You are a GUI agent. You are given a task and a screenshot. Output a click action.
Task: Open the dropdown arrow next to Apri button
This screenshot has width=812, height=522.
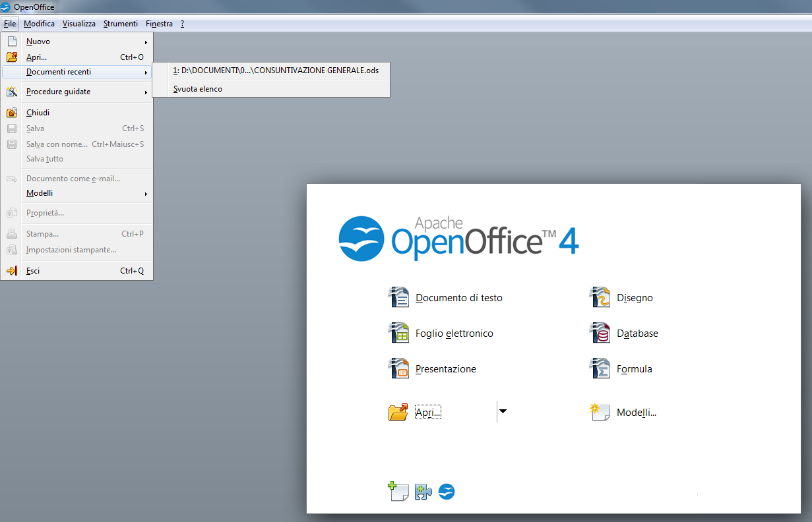[x=503, y=411]
